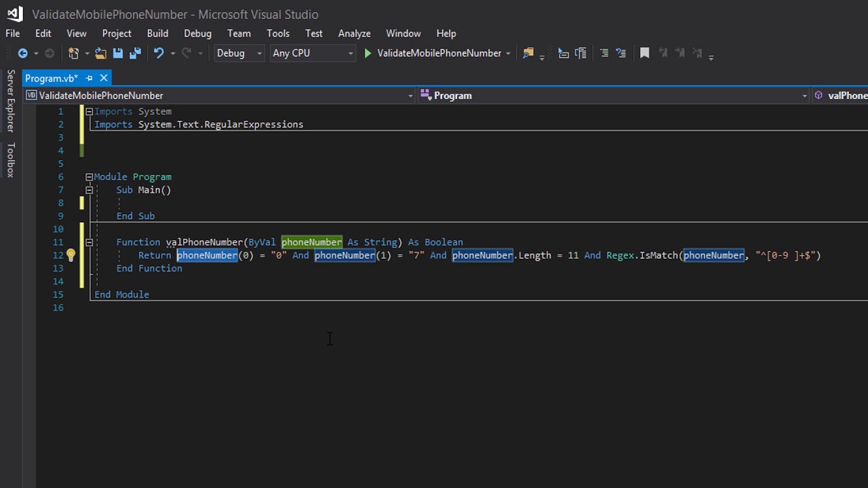Open the Team menu
The image size is (868, 488).
pyautogui.click(x=239, y=33)
